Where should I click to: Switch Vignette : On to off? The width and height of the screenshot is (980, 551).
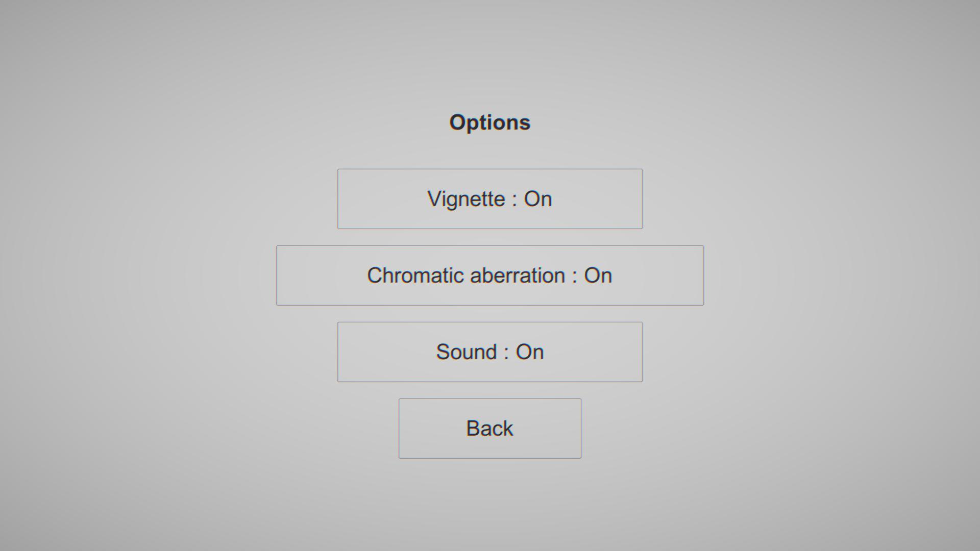coord(490,199)
